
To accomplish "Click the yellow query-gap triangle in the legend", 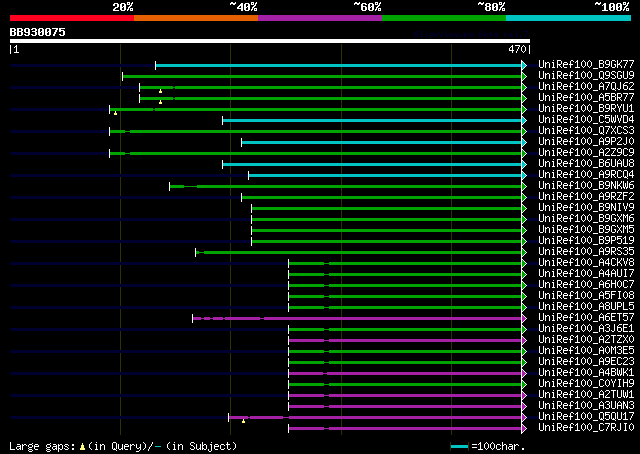I will click(82, 447).
